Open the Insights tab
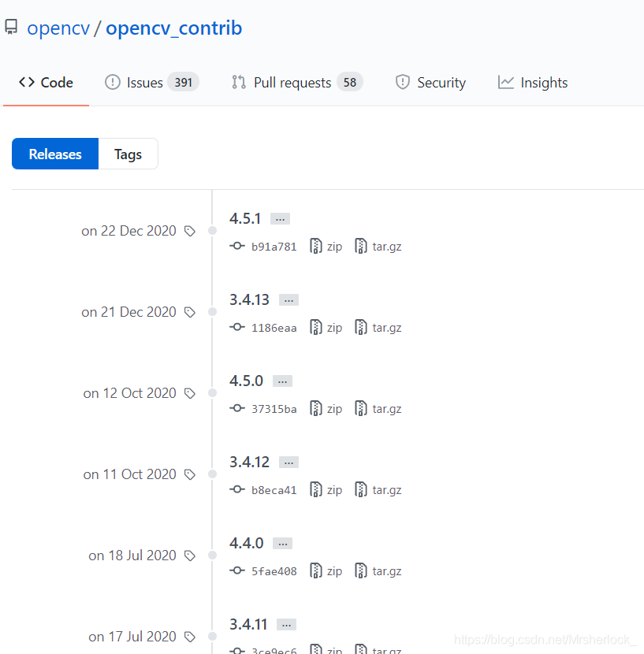This screenshot has height=654, width=644. (x=533, y=83)
